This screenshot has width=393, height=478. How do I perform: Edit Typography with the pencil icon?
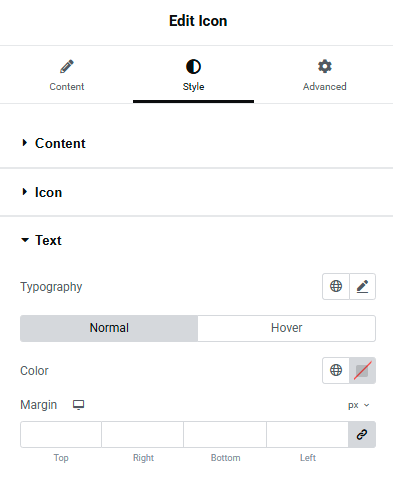(362, 286)
